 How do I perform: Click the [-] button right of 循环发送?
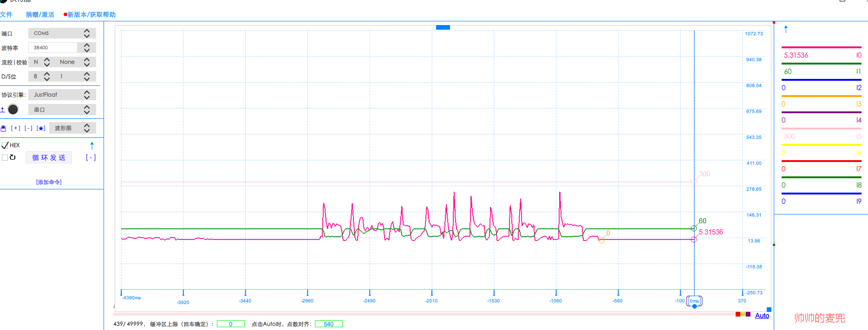pyautogui.click(x=91, y=158)
